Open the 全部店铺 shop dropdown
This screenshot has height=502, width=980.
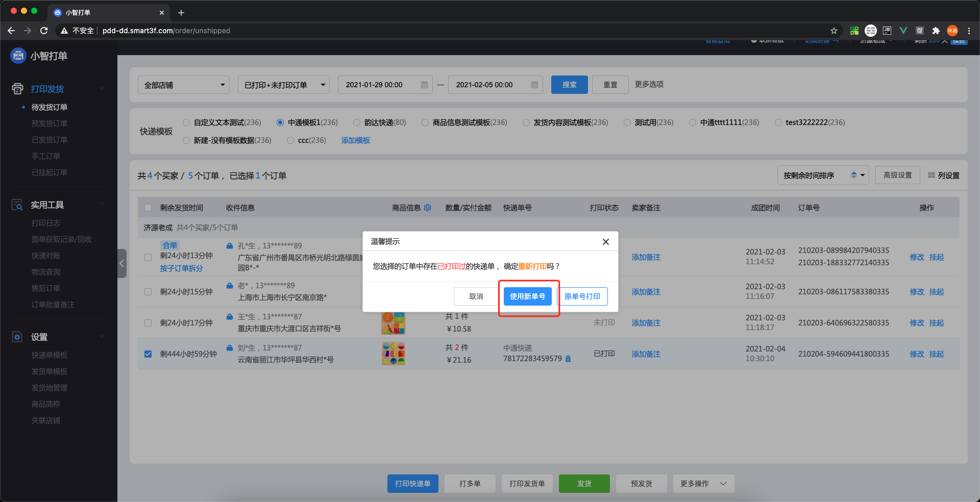point(184,85)
